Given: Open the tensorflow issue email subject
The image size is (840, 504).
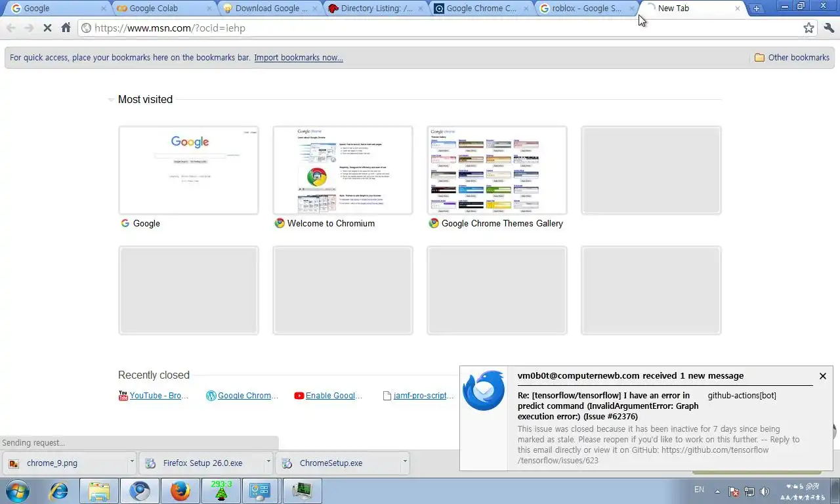Looking at the screenshot, I should (609, 406).
